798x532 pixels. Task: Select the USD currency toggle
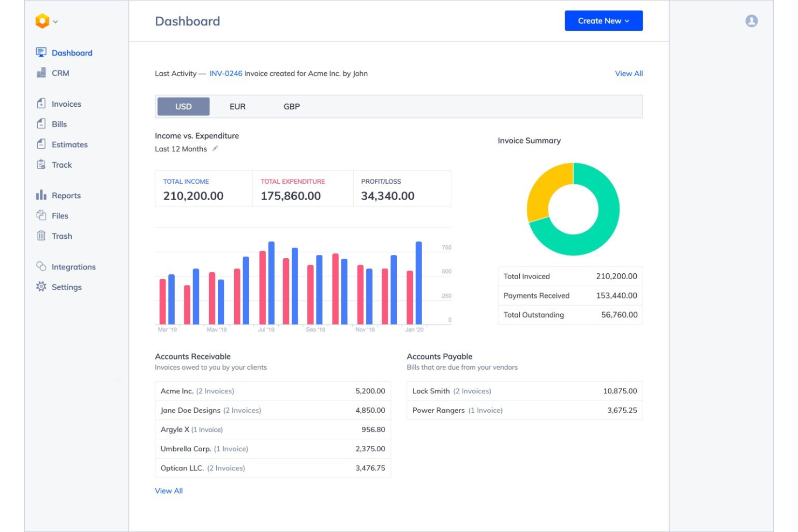(x=183, y=106)
